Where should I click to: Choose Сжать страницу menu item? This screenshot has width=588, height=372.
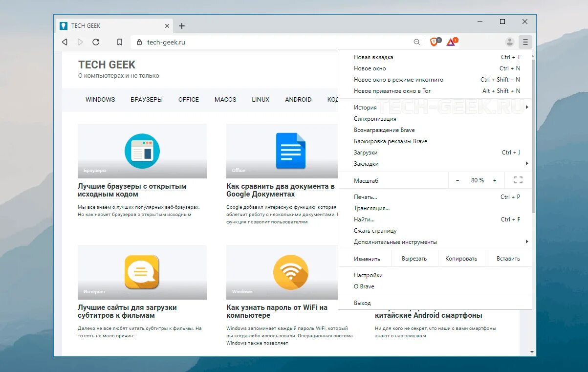[435, 231]
